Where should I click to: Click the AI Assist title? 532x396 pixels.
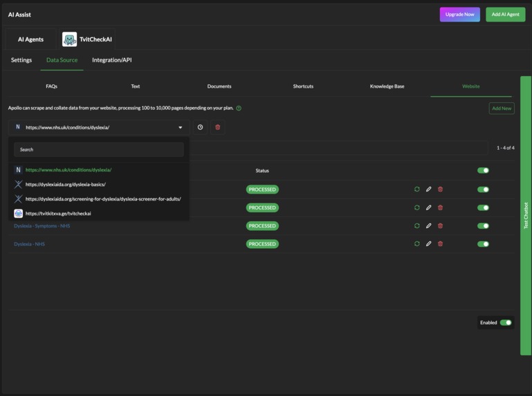(19, 15)
